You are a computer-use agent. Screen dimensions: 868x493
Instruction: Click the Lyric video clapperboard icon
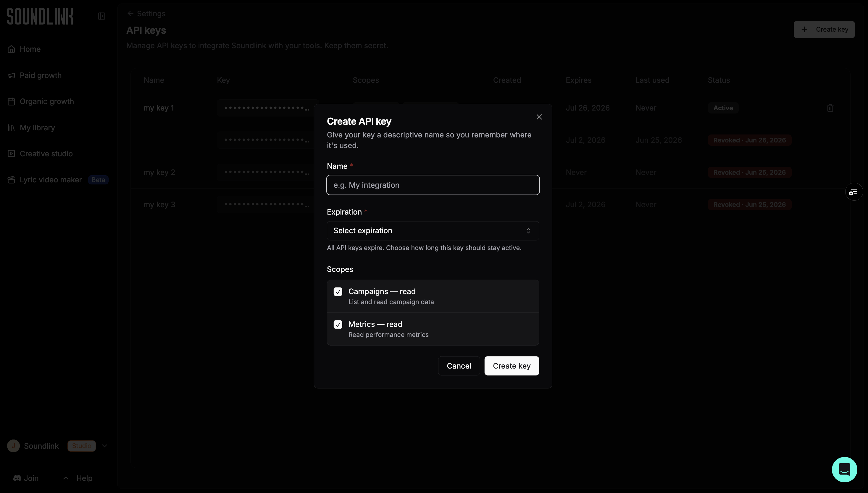[11, 180]
